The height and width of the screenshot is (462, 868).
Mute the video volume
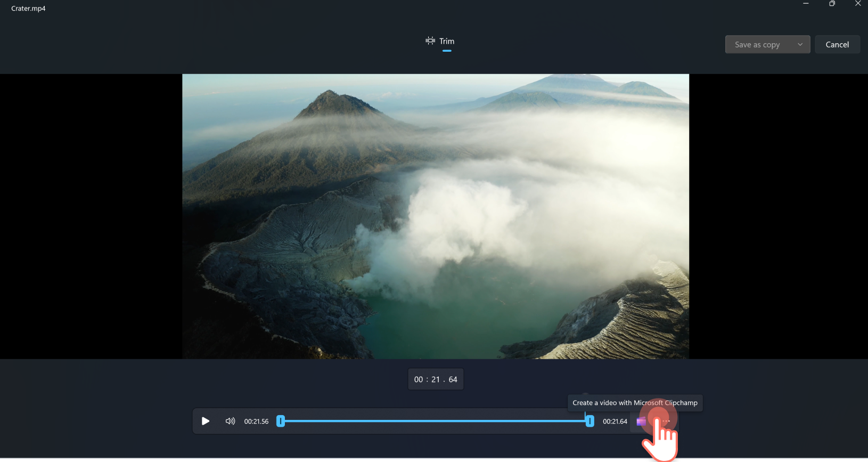pos(230,421)
